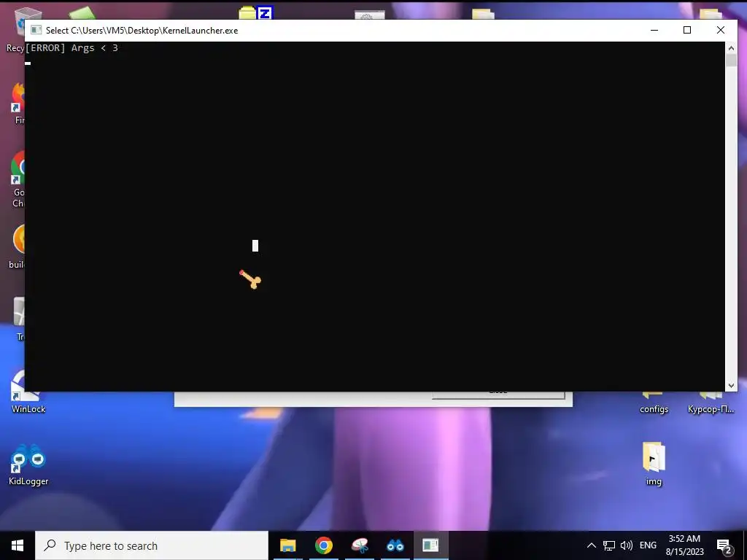
Task: Open the network status tray icon
Action: point(609,545)
